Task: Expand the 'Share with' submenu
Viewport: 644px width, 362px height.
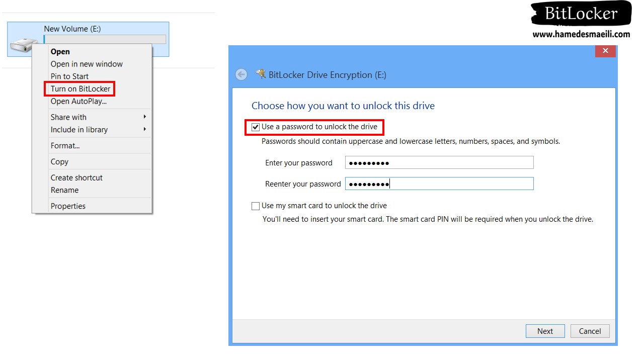Action: click(x=92, y=117)
